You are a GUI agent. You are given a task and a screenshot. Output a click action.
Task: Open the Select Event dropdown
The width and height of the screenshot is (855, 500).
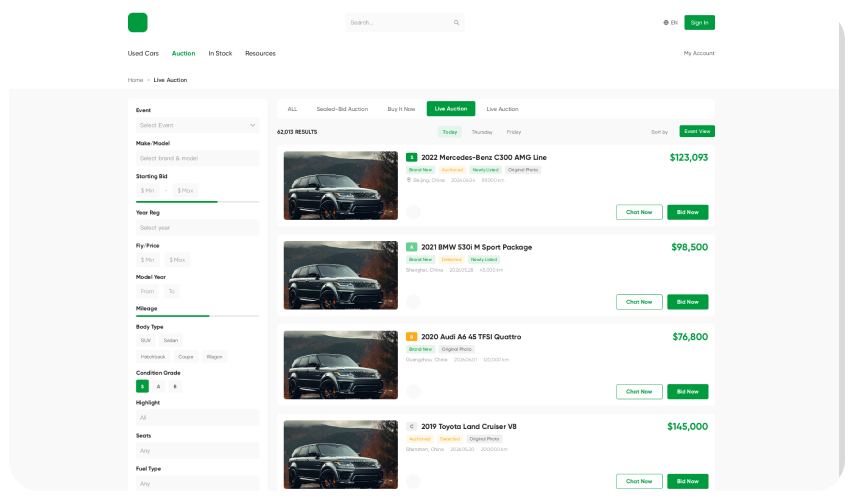click(x=197, y=125)
